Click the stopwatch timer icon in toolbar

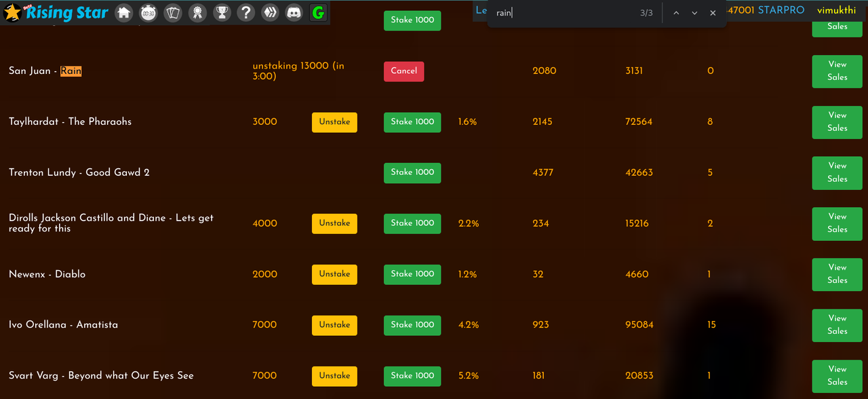(149, 12)
